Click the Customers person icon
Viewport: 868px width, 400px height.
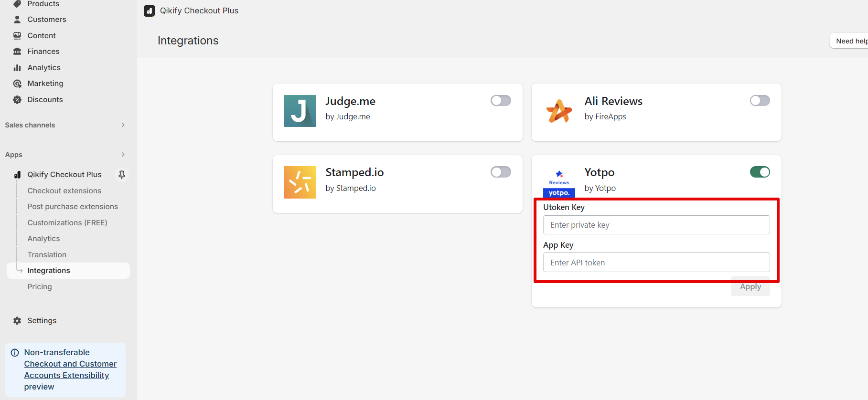coord(17,20)
